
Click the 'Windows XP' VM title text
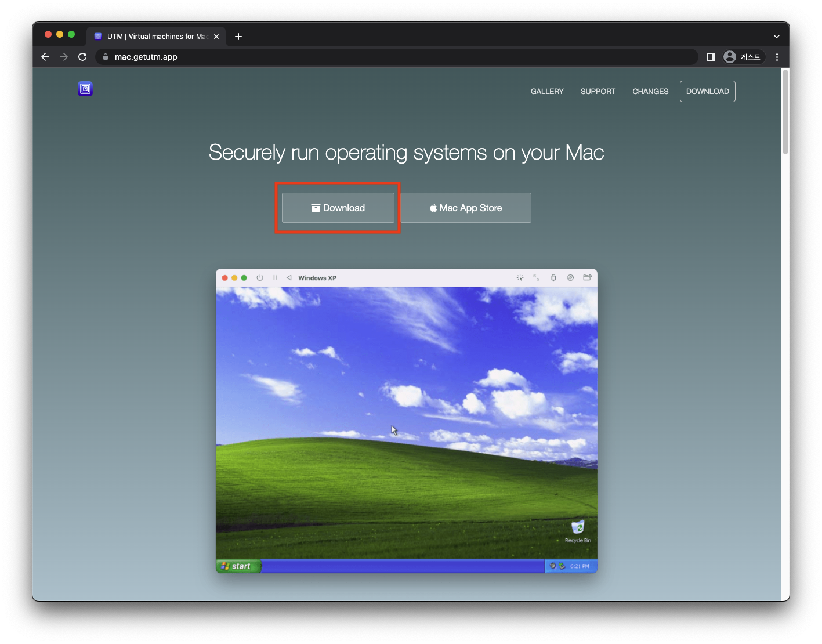pyautogui.click(x=317, y=278)
